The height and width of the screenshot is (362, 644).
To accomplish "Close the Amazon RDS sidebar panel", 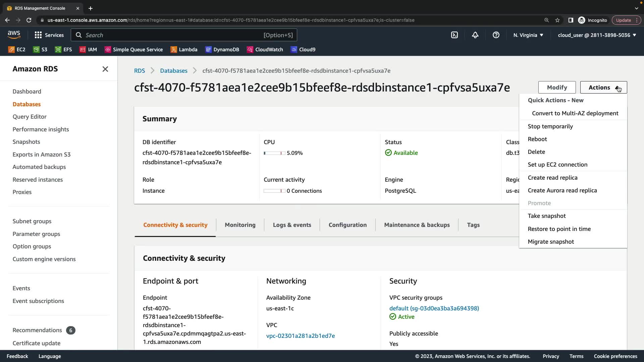I will (x=105, y=69).
